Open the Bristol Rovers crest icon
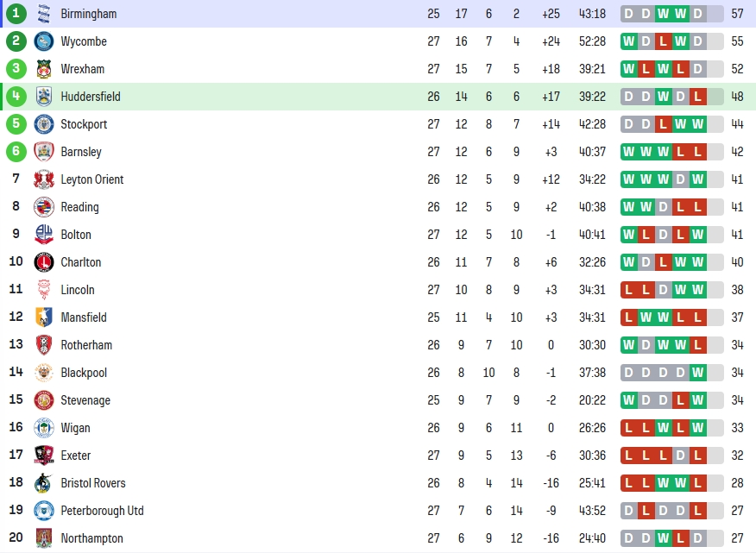This screenshot has width=756, height=553. [x=44, y=483]
